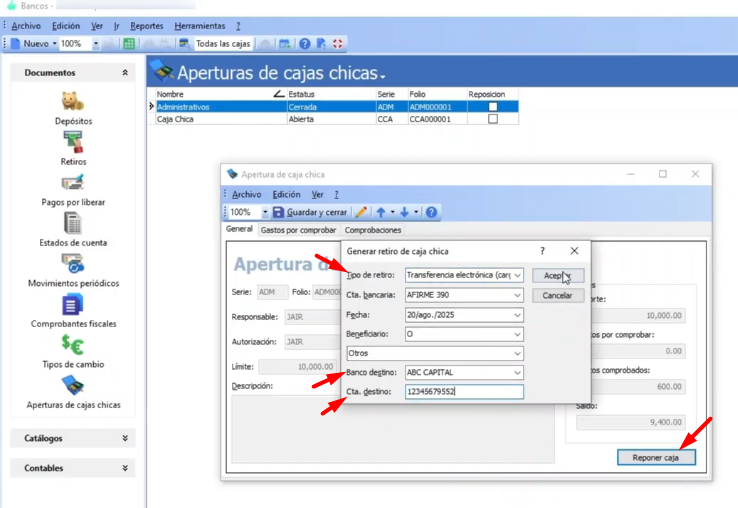Image resolution: width=738 pixels, height=508 pixels.
Task: Check Reposicion box for Caja Chica row
Action: tap(492, 119)
